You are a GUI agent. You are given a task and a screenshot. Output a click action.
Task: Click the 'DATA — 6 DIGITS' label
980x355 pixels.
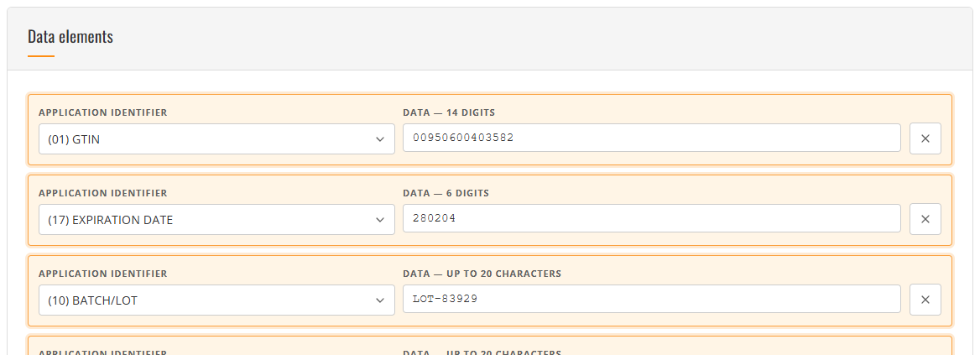446,194
